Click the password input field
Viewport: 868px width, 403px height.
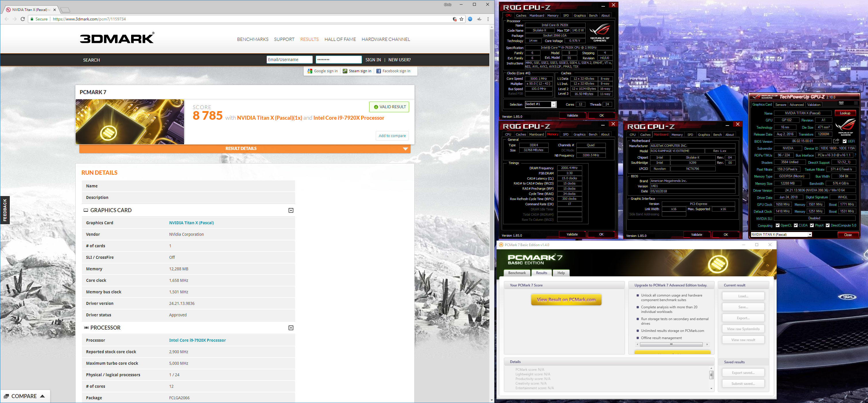click(339, 60)
